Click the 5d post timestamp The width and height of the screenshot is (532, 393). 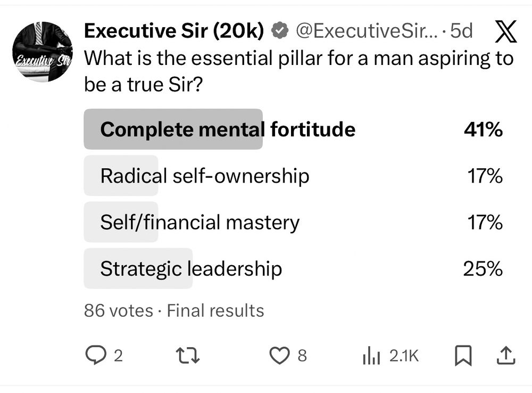click(461, 32)
